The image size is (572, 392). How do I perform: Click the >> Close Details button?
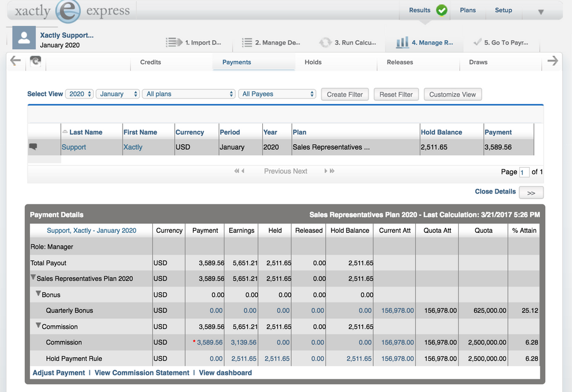click(531, 192)
